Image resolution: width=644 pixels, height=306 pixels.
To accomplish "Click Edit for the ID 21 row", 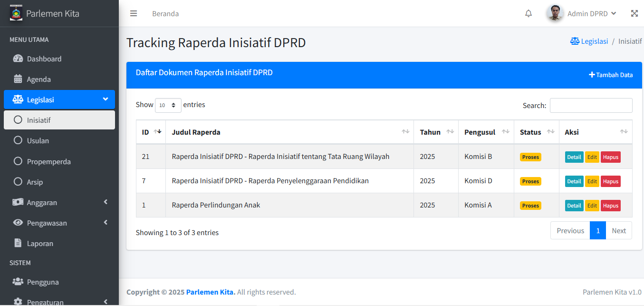I will 592,157.
